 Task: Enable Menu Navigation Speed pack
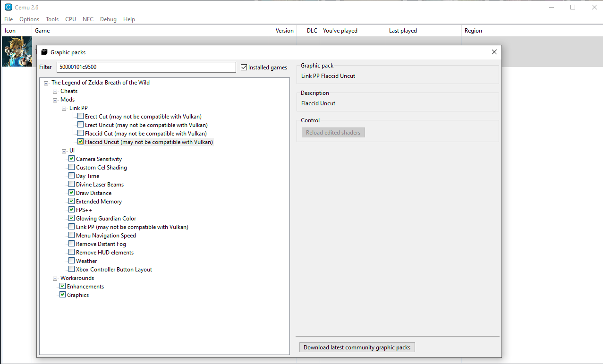tap(72, 235)
